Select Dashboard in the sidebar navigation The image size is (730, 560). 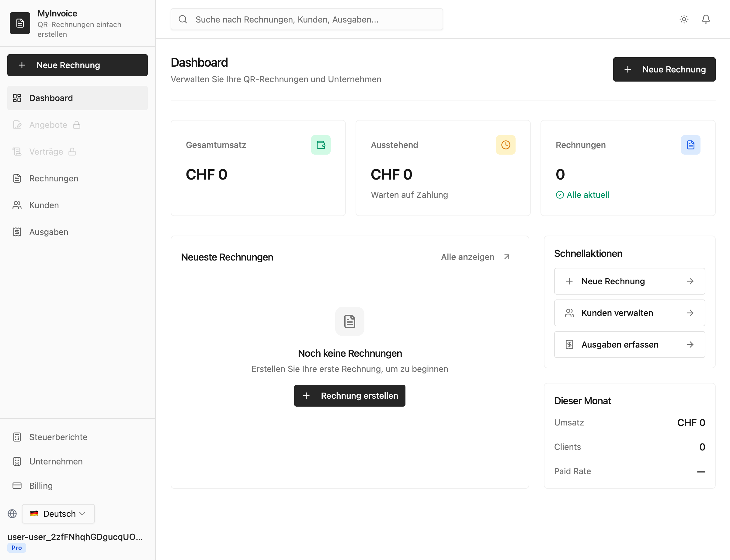coord(51,98)
